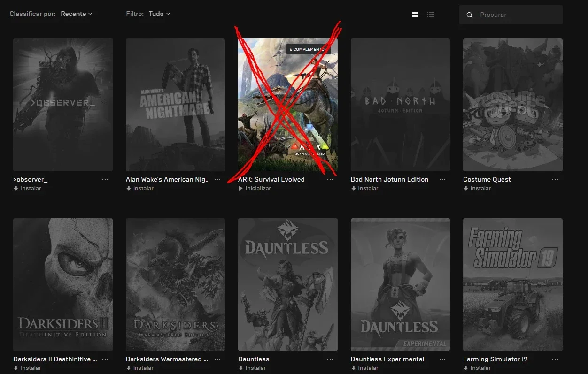Click the 6 Complementos badge on ARK
This screenshot has height=374, width=588.
308,49
